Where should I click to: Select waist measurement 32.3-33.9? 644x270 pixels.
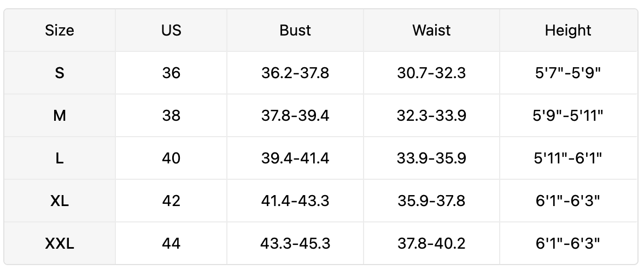tap(431, 116)
